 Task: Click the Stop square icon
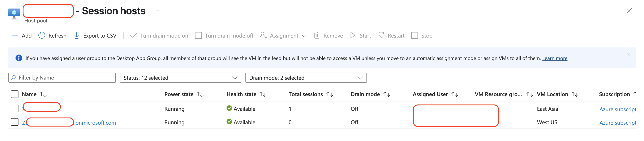(415, 35)
